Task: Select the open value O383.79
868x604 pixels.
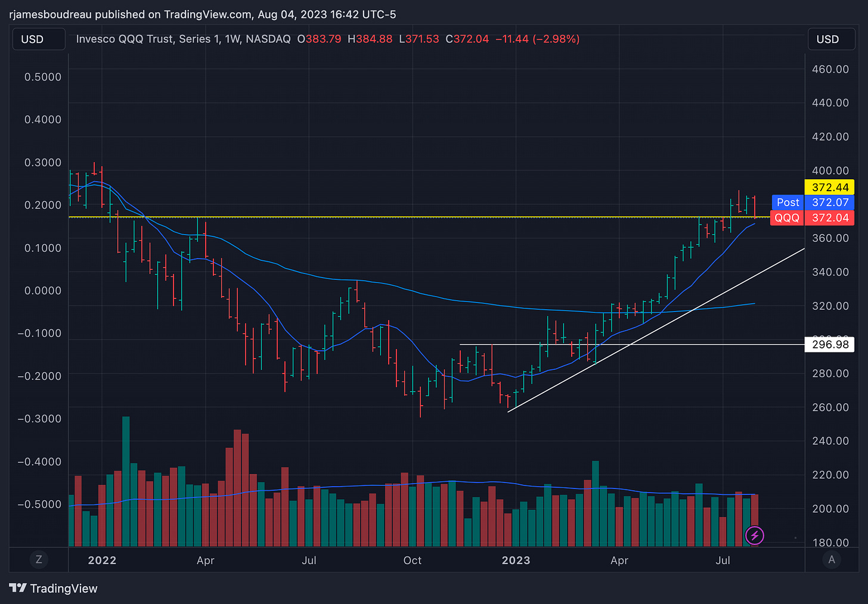Action: click(x=319, y=39)
